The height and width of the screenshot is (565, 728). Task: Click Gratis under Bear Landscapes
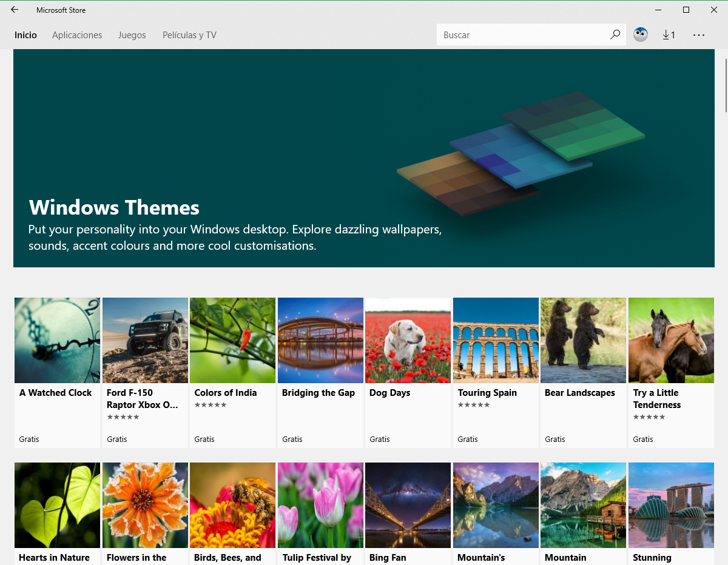555,439
